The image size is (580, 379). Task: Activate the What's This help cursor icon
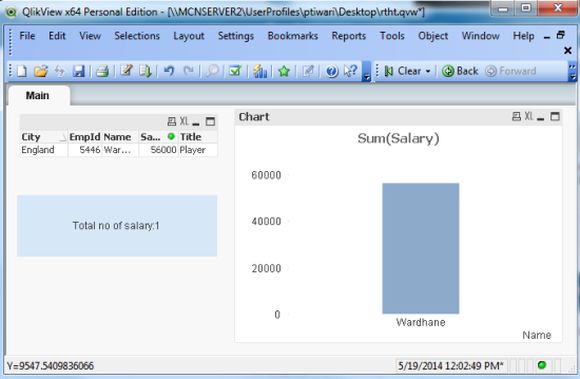[351, 71]
